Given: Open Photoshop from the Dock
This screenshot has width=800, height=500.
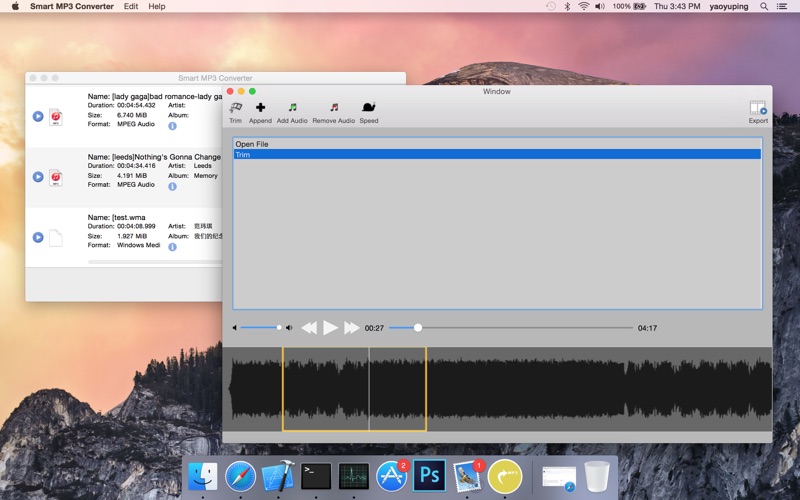Looking at the screenshot, I should click(429, 475).
